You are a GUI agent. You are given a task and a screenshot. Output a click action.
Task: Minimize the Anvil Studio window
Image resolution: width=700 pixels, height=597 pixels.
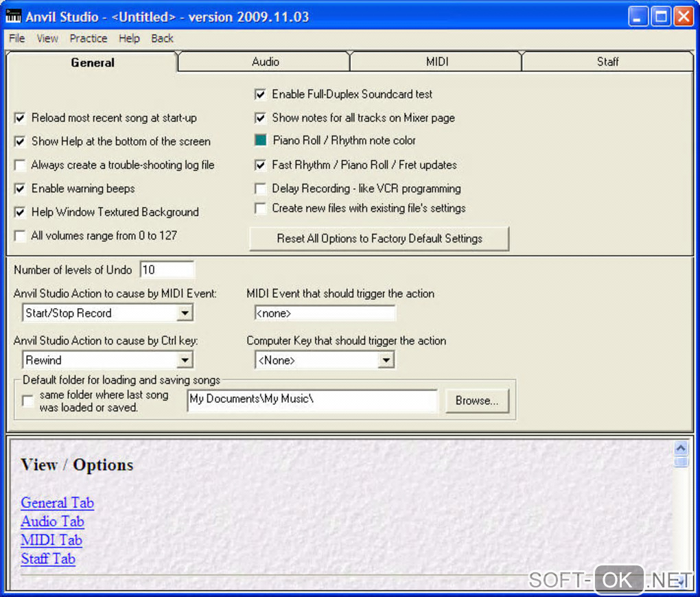[x=638, y=16]
